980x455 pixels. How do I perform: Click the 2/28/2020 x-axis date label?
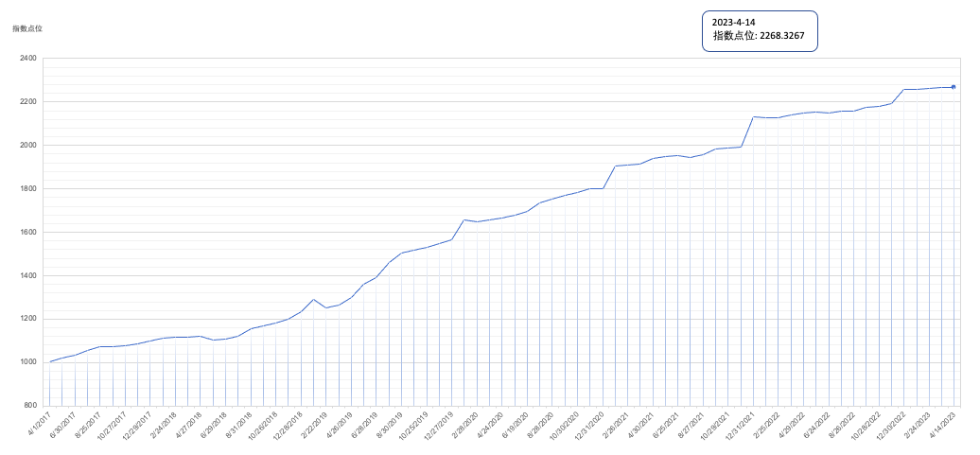pyautogui.click(x=465, y=424)
